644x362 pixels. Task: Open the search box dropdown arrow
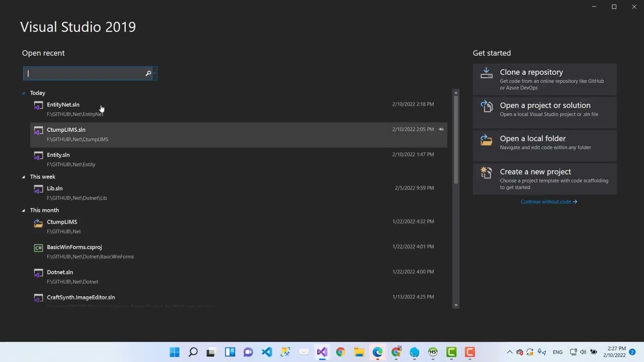[x=154, y=73]
